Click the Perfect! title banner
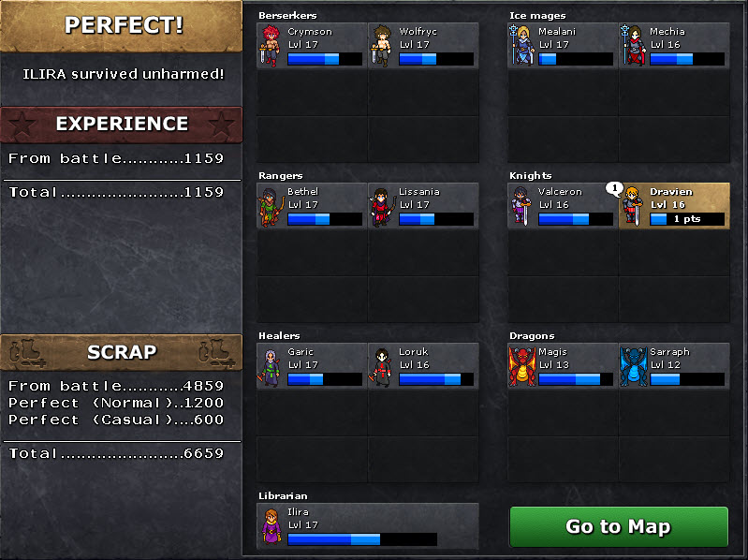 click(121, 26)
